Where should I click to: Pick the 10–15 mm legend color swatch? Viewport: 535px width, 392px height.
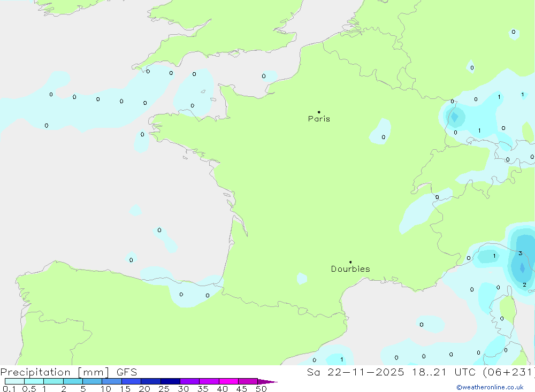coord(112,381)
